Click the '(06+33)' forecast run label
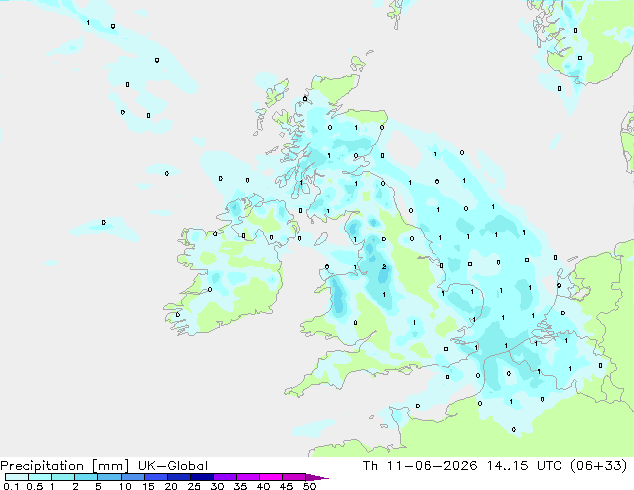Screen dimensions: 634x490 (598, 466)
